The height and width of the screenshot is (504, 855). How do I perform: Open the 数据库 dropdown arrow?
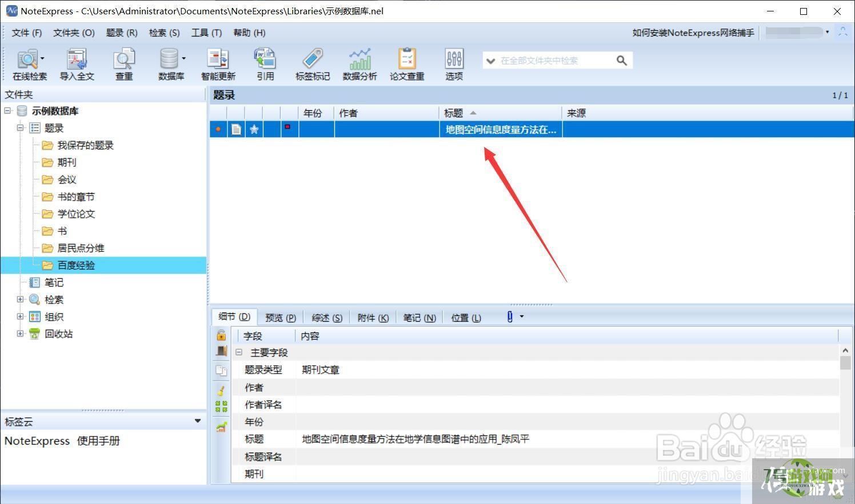click(183, 58)
